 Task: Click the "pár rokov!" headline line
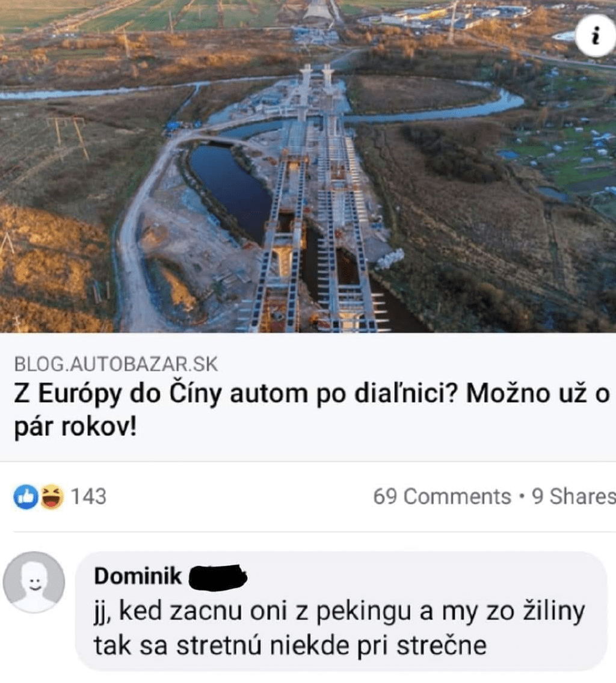(x=75, y=427)
